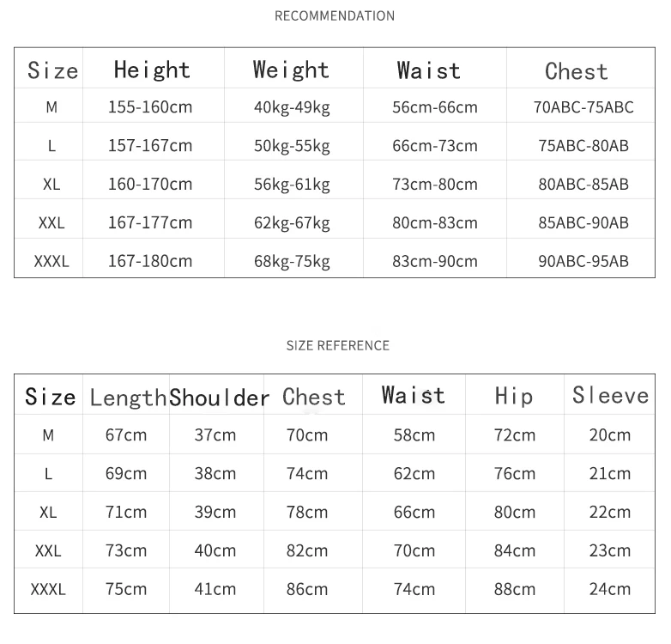Click the XXXL label in size reference table
The width and height of the screenshot is (671, 644).
coord(48,590)
